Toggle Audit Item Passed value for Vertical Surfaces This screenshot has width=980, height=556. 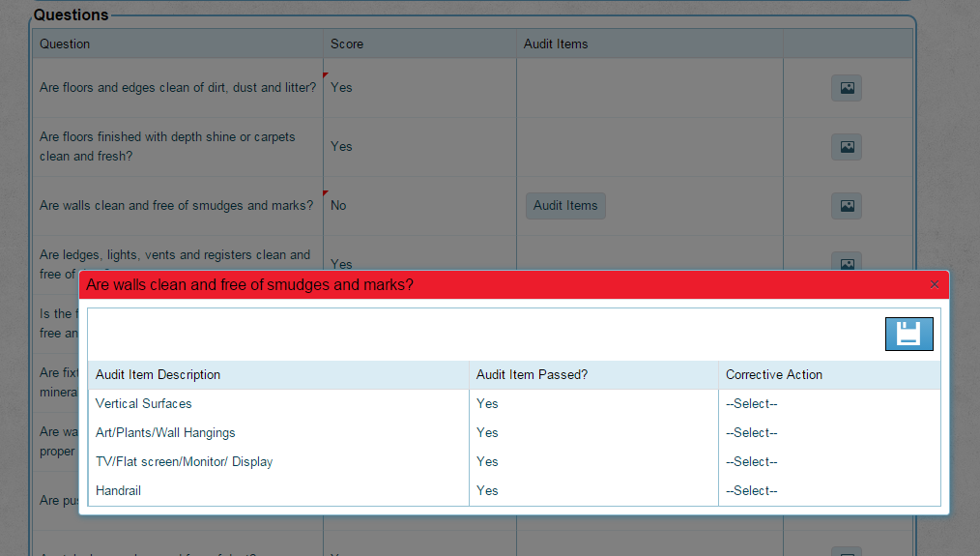tap(487, 404)
